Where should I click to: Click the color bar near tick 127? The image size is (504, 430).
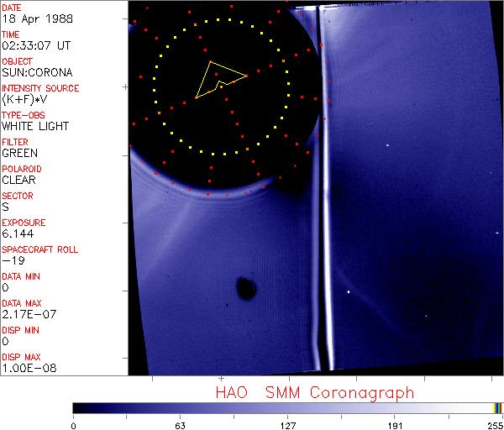click(287, 407)
